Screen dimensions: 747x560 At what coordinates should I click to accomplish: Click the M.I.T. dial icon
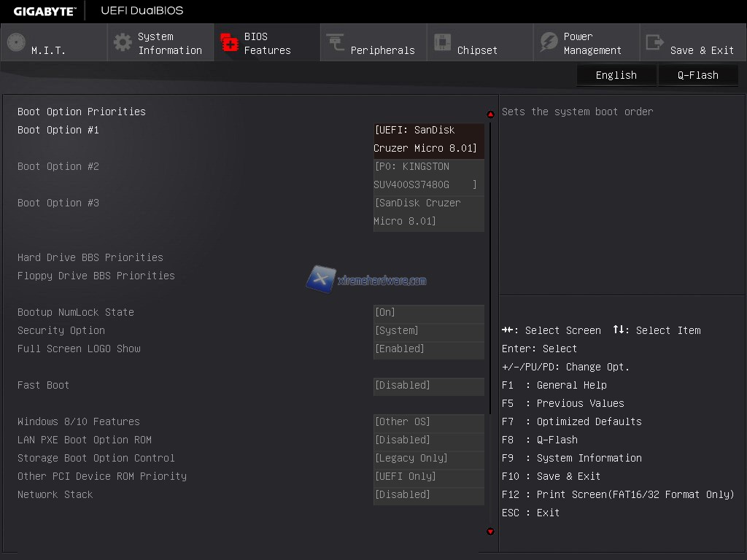pos(16,42)
